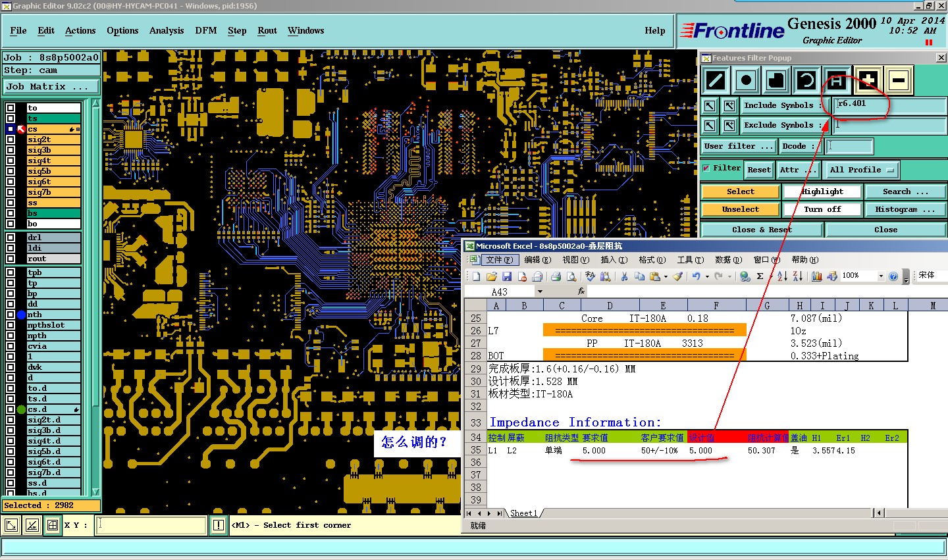The height and width of the screenshot is (560, 948).
Task: Open the Analysis menu
Action: [x=167, y=31]
